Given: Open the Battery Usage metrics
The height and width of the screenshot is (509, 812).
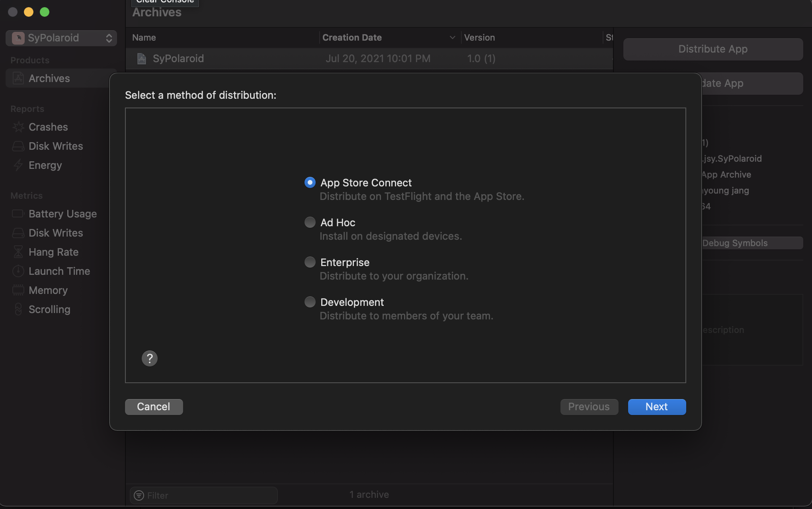Looking at the screenshot, I should point(62,213).
